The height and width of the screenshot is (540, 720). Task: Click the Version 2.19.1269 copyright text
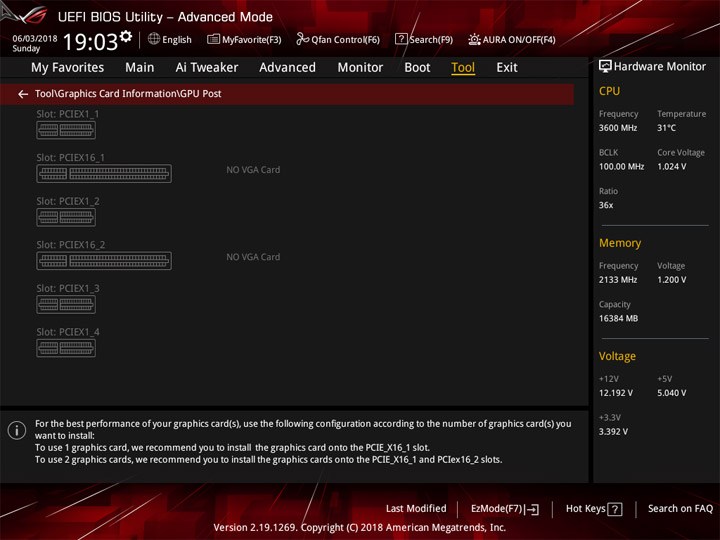[x=360, y=528]
